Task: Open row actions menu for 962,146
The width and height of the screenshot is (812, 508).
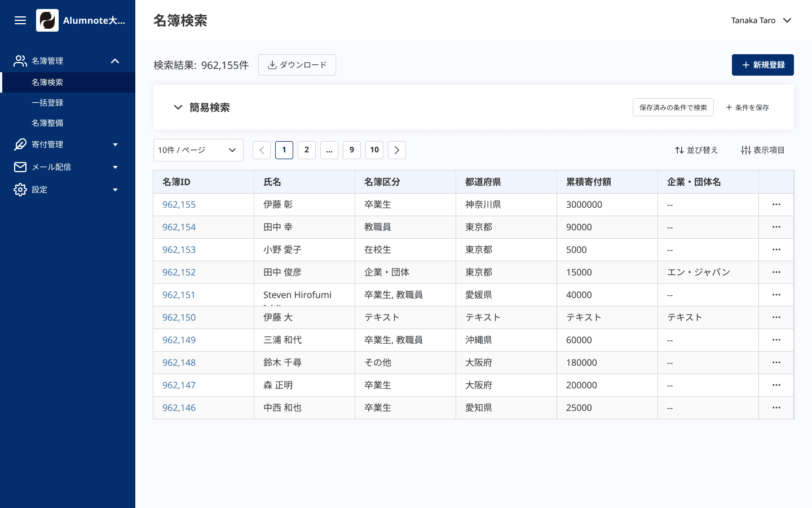Action: 776,408
